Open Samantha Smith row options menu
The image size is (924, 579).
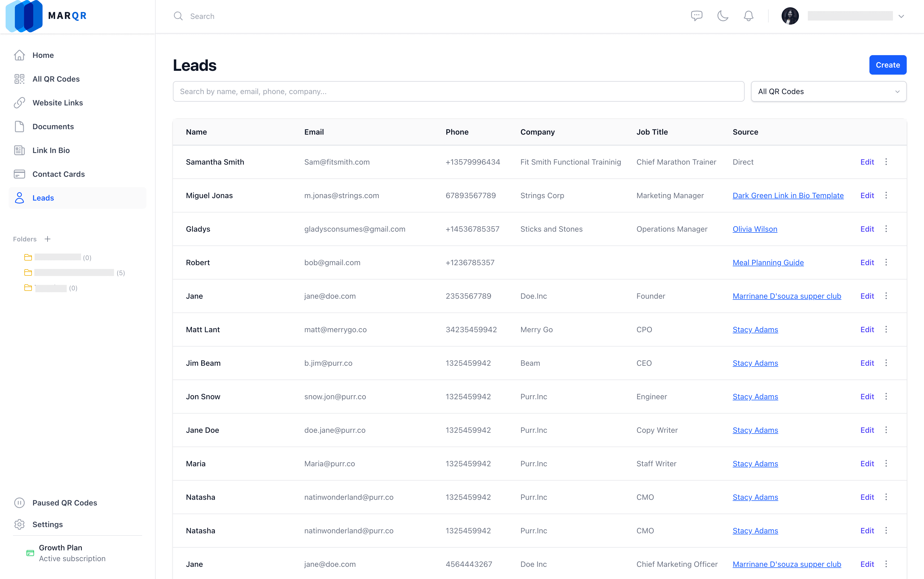point(886,162)
